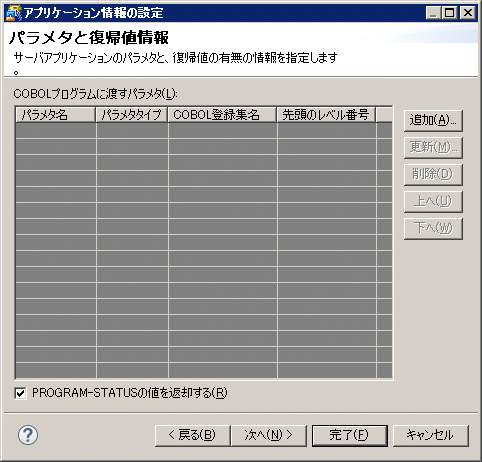Image resolution: width=482 pixels, height=462 pixels.
Task: Click the 下へ(W) move-down button
Action: coord(433,228)
